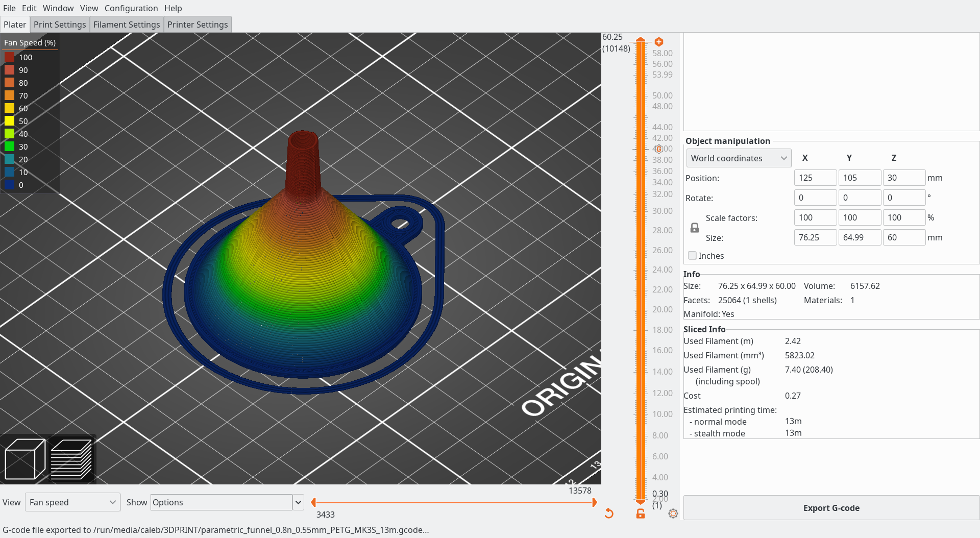This screenshot has width=980, height=538.
Task: Click the normal mode time 13m
Action: (x=793, y=421)
